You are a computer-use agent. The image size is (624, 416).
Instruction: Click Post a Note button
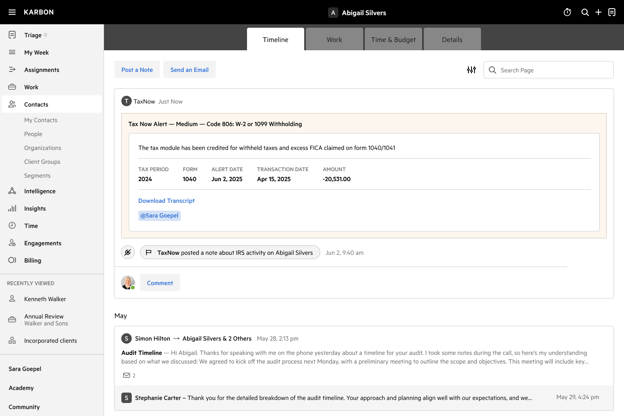[137, 70]
